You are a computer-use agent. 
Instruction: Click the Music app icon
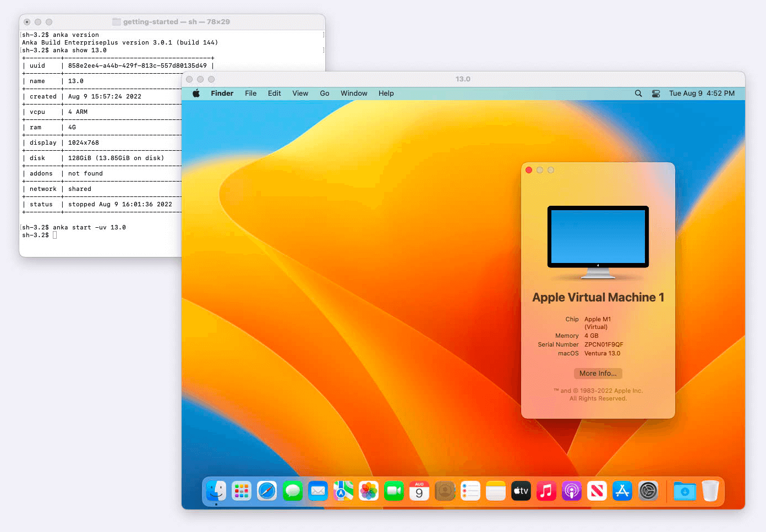click(546, 491)
